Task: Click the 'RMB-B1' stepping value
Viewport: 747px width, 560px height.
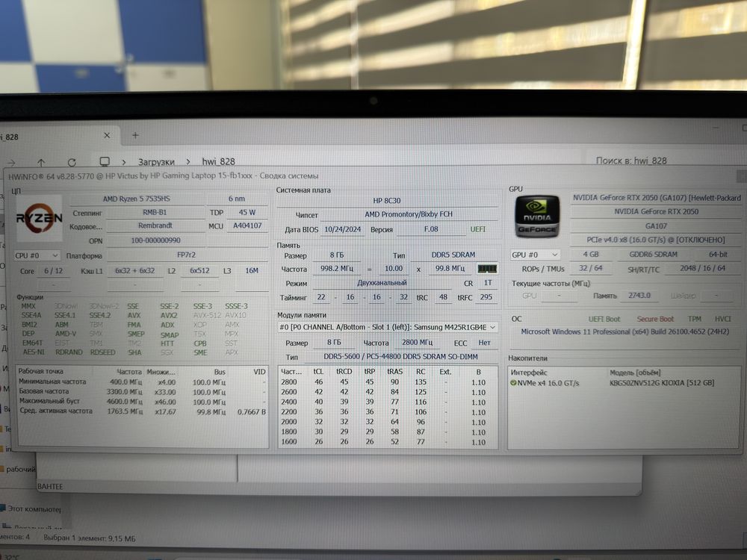Action: (x=155, y=212)
